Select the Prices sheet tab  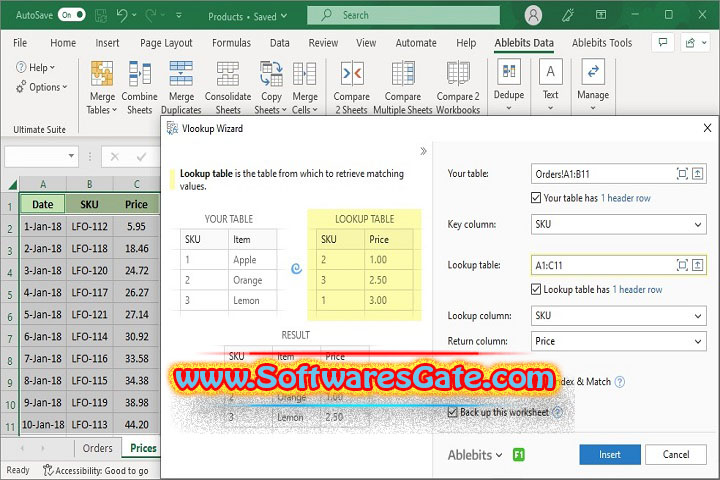(x=143, y=448)
